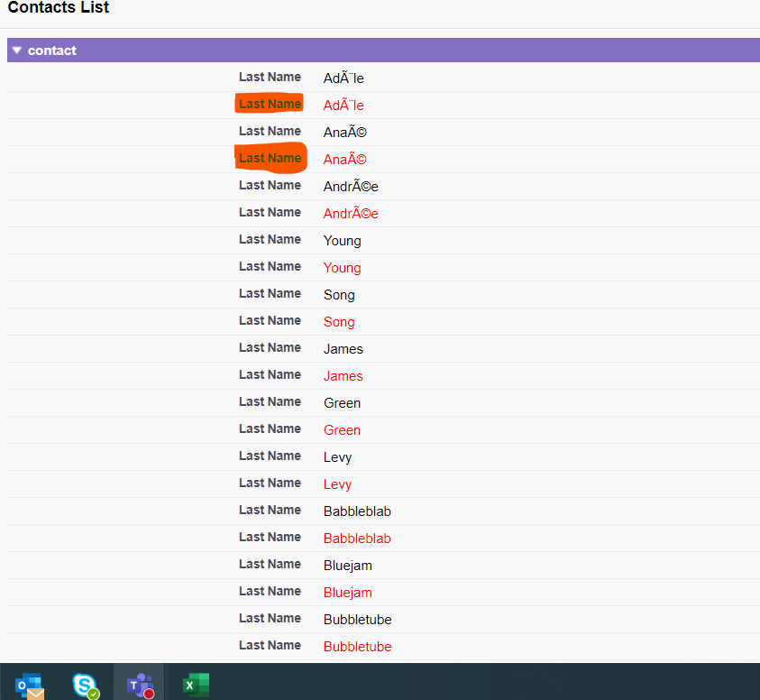
Task: Click the highlighted Last Name label near AnaÃ©
Action: (x=269, y=158)
